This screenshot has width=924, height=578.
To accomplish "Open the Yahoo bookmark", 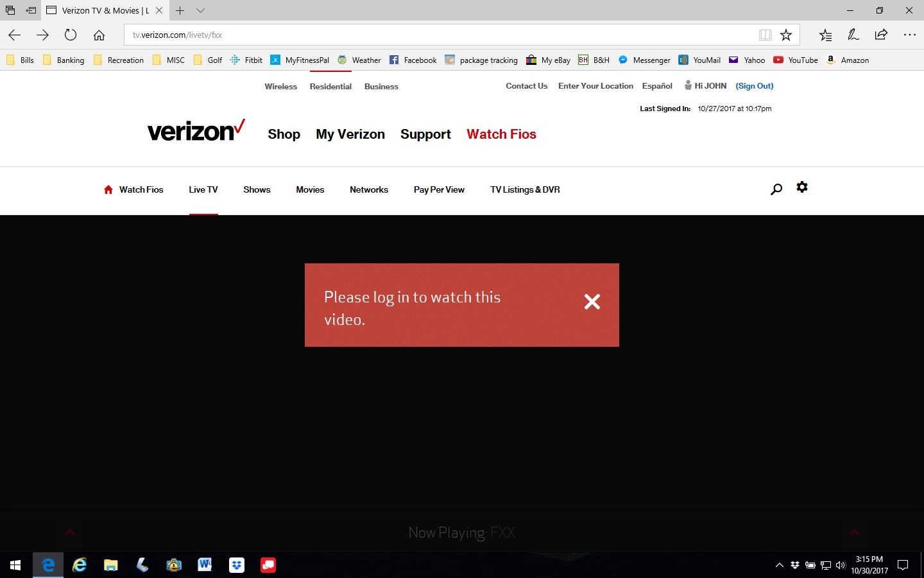I will click(x=747, y=60).
